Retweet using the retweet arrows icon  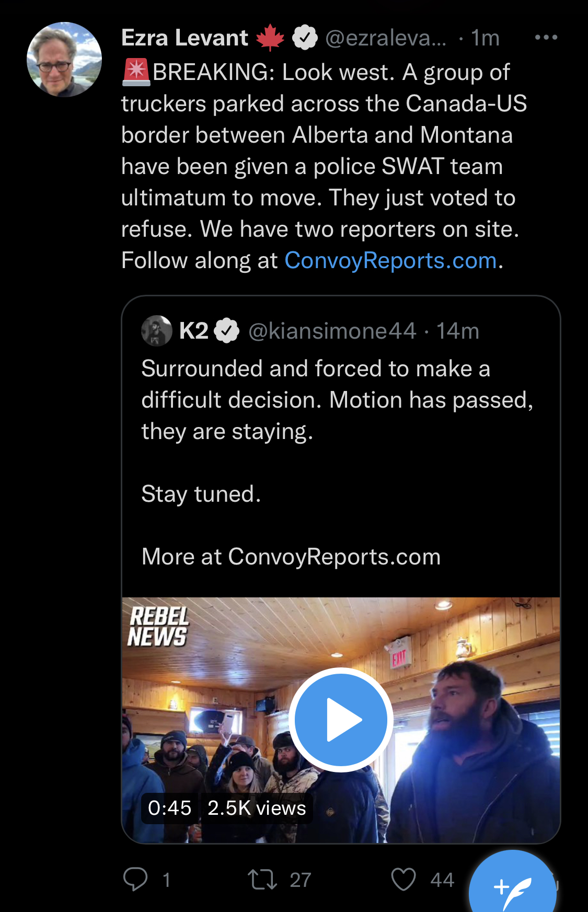click(x=262, y=879)
